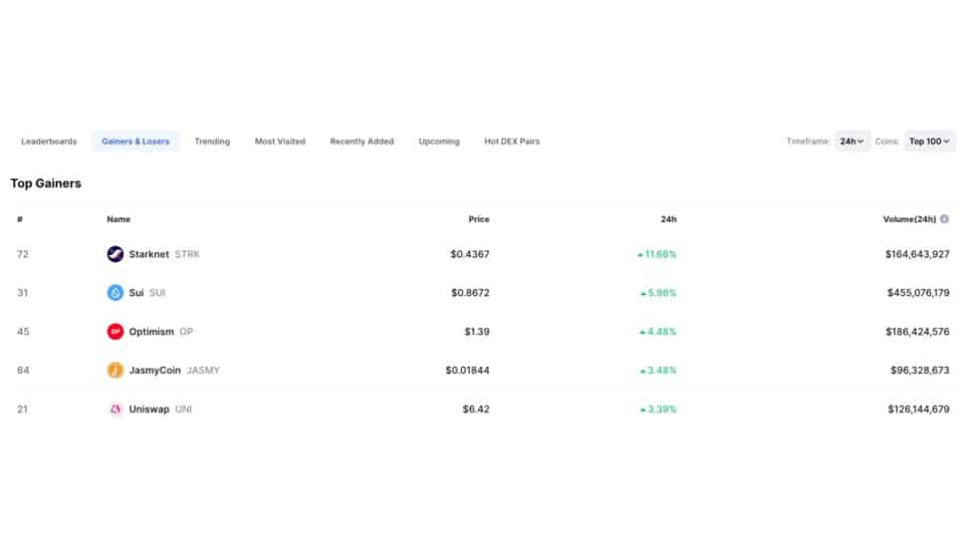Click JasmyCoin's 3.48% gain value

pos(658,370)
